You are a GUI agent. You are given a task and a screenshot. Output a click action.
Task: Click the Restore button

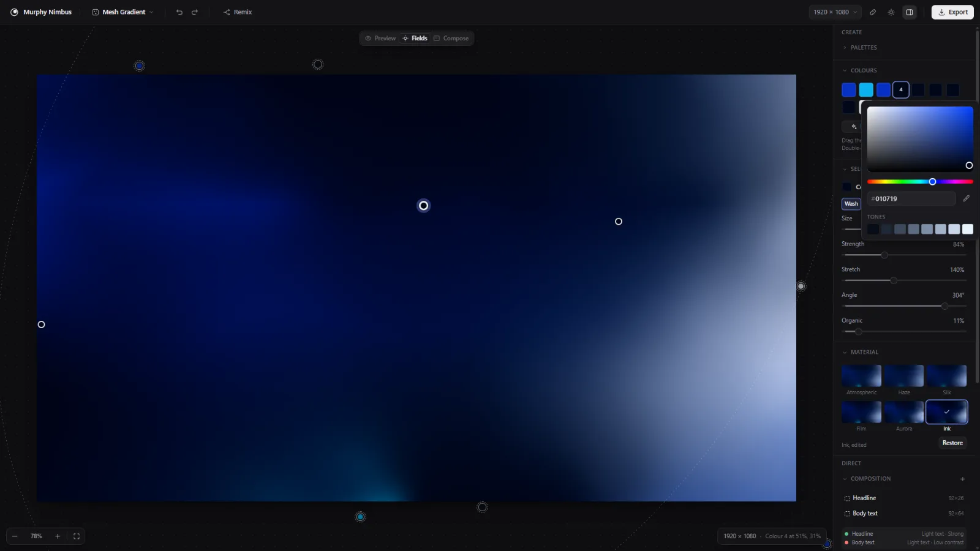952,443
